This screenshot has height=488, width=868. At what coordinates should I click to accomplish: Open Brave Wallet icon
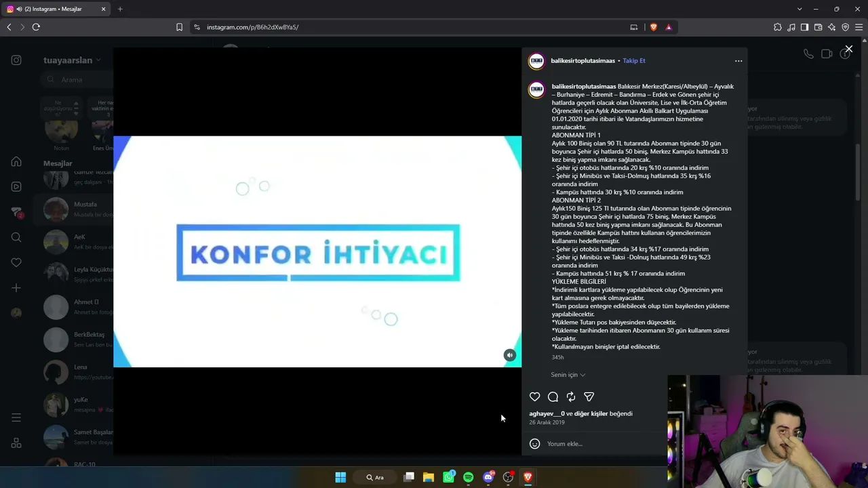click(x=818, y=27)
